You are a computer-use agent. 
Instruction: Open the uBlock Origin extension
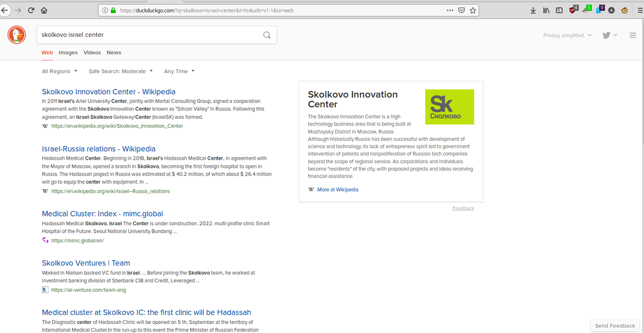573,10
